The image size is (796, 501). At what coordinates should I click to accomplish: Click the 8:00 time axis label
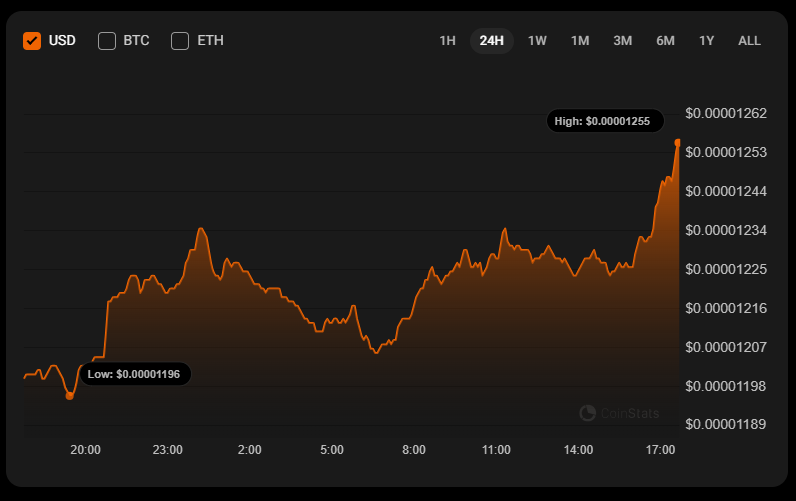(x=414, y=450)
